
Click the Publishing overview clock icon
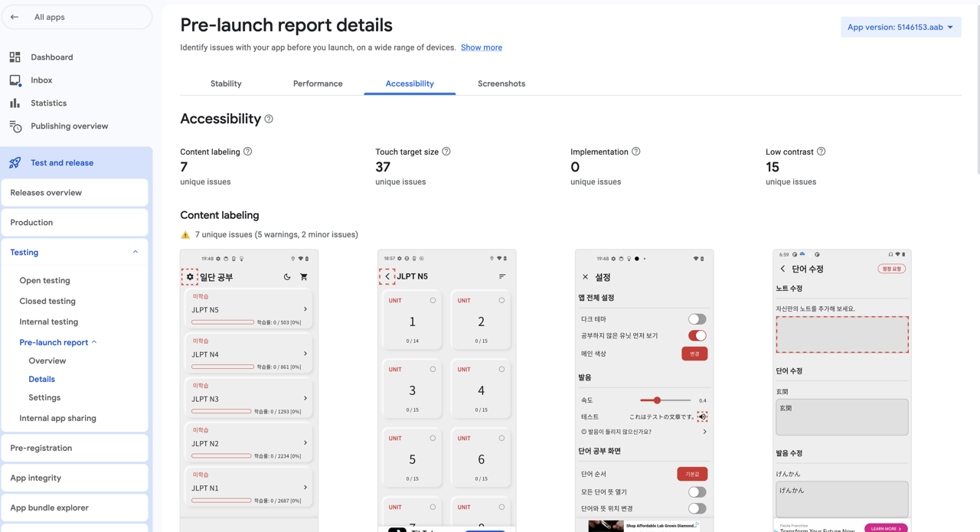[15, 126]
